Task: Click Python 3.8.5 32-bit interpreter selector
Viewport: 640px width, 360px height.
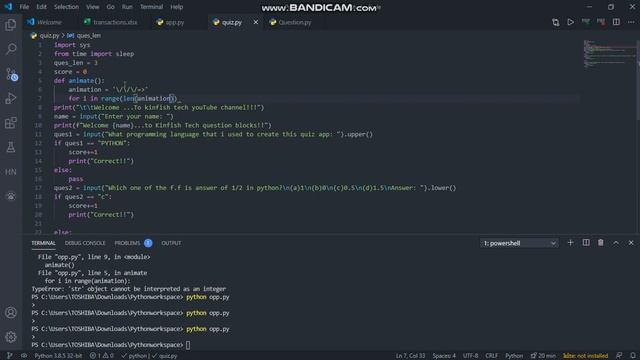Action: coord(58,356)
